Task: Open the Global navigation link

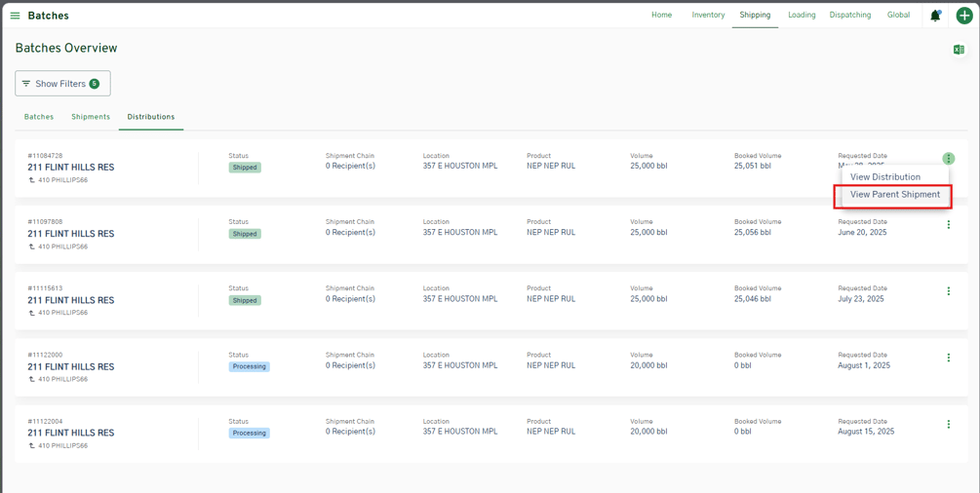Action: coord(898,16)
